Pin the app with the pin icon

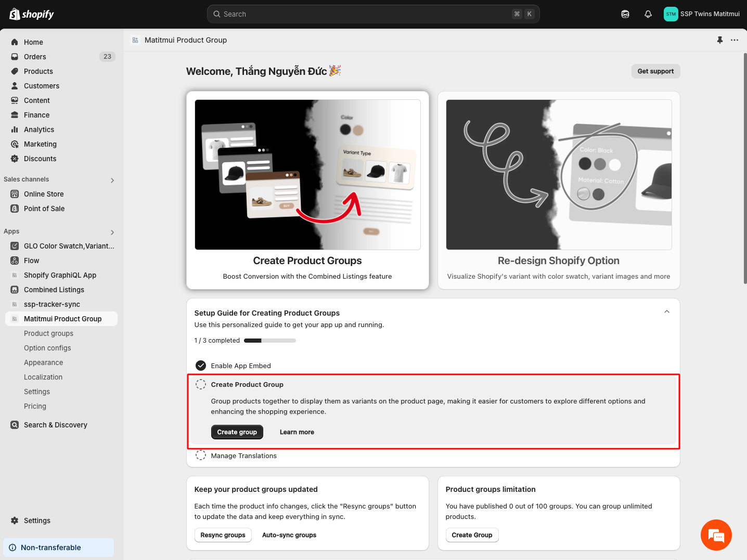point(720,40)
